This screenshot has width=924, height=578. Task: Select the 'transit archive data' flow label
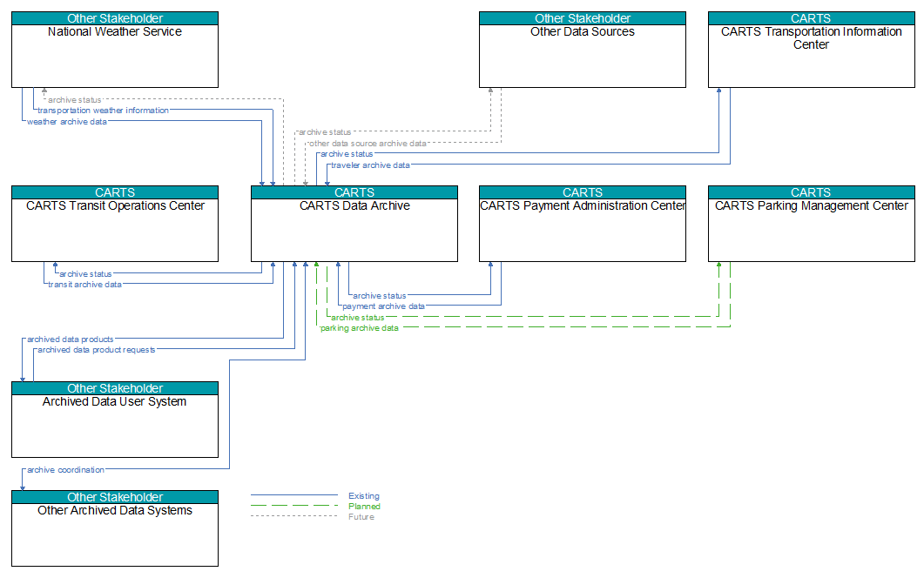[84, 284]
